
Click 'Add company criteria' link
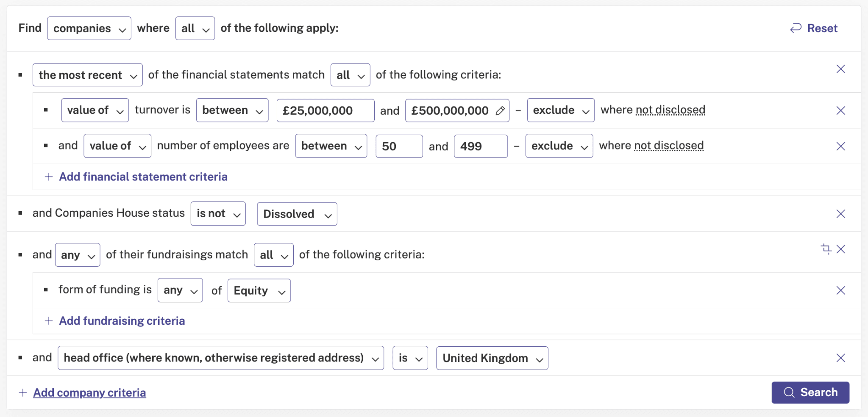pos(89,393)
